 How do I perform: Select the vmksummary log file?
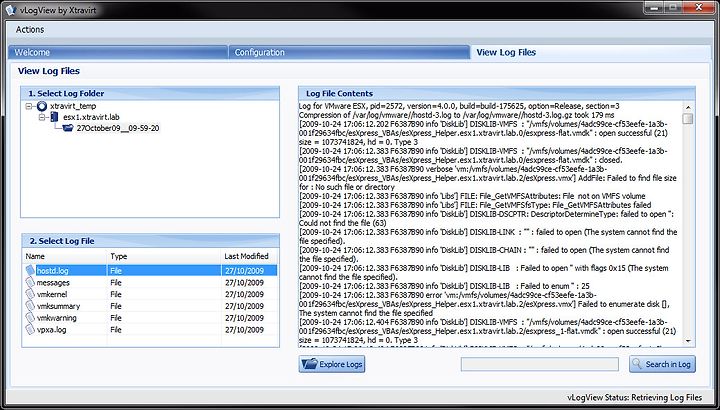point(151,306)
